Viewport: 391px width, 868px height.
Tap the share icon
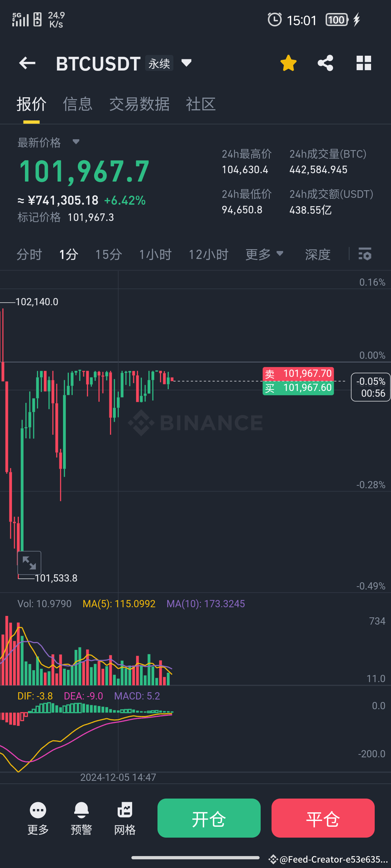point(325,63)
